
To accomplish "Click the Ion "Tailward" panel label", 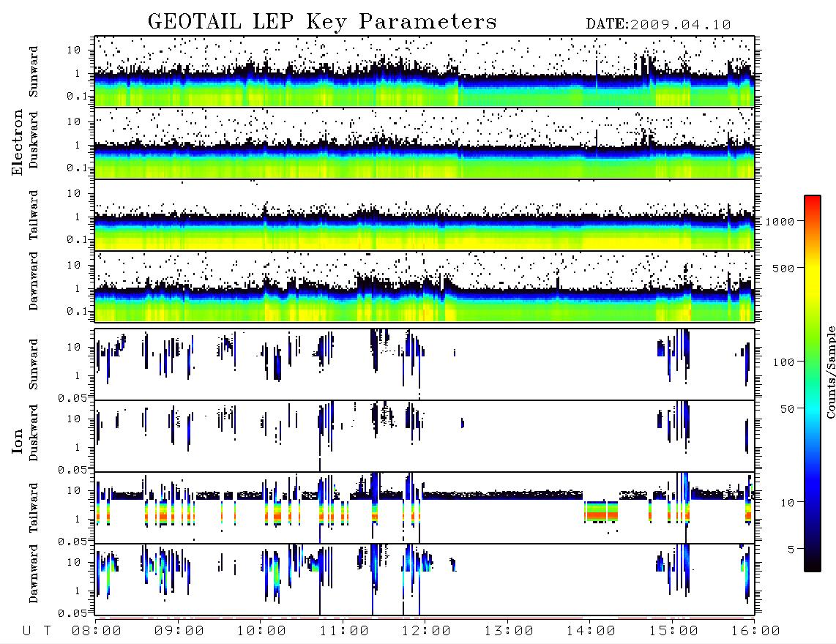I will (34, 508).
